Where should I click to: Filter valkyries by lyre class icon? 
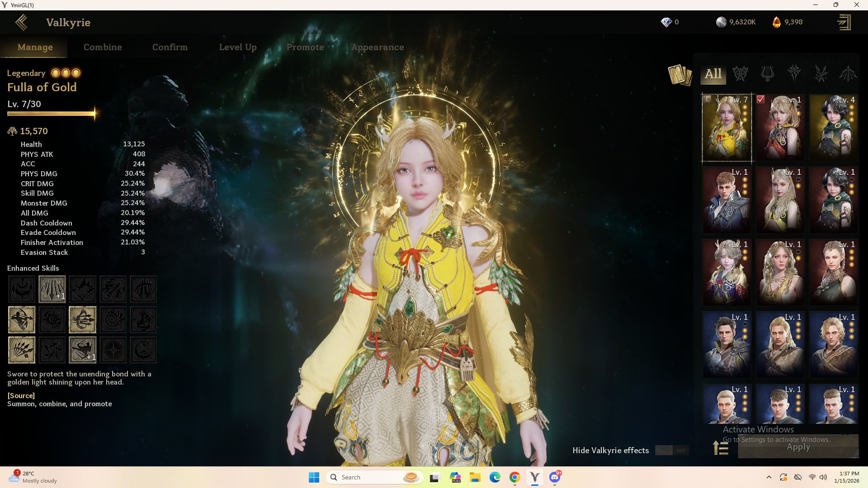[x=767, y=73]
